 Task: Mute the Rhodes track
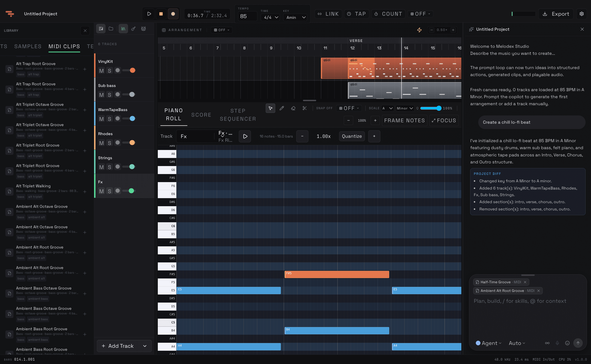pyautogui.click(x=102, y=143)
